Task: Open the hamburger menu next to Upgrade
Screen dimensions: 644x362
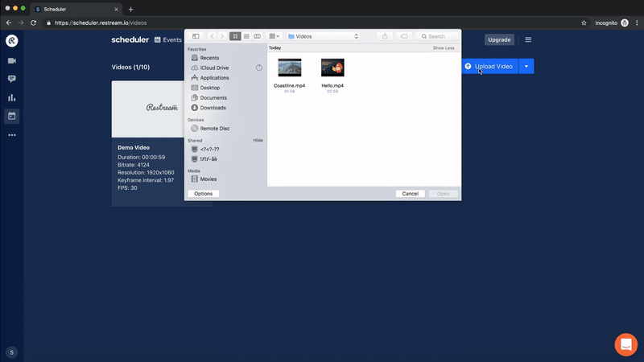Action: [x=528, y=39]
